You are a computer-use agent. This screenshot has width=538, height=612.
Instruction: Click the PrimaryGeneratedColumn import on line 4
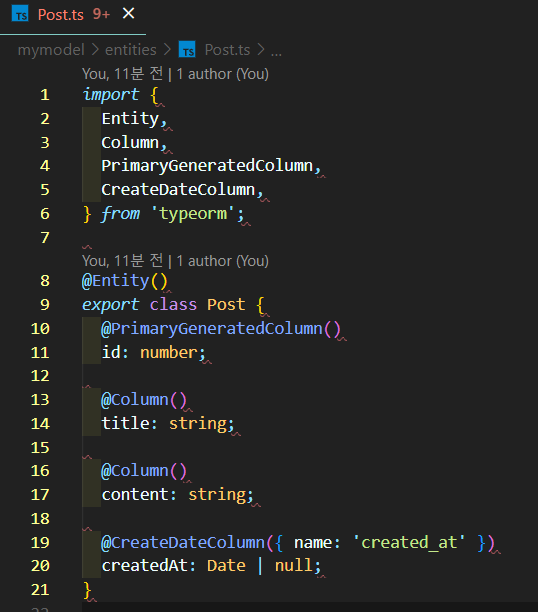pyautogui.click(x=207, y=166)
